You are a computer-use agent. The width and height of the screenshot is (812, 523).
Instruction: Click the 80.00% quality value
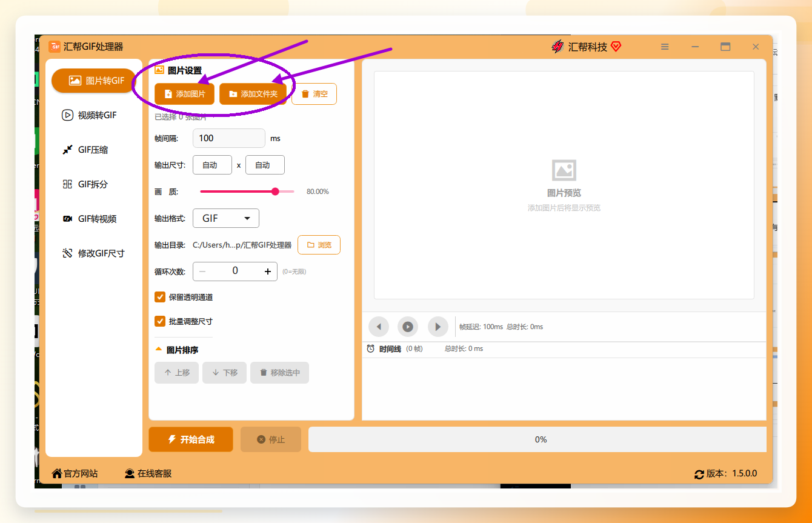(x=318, y=192)
